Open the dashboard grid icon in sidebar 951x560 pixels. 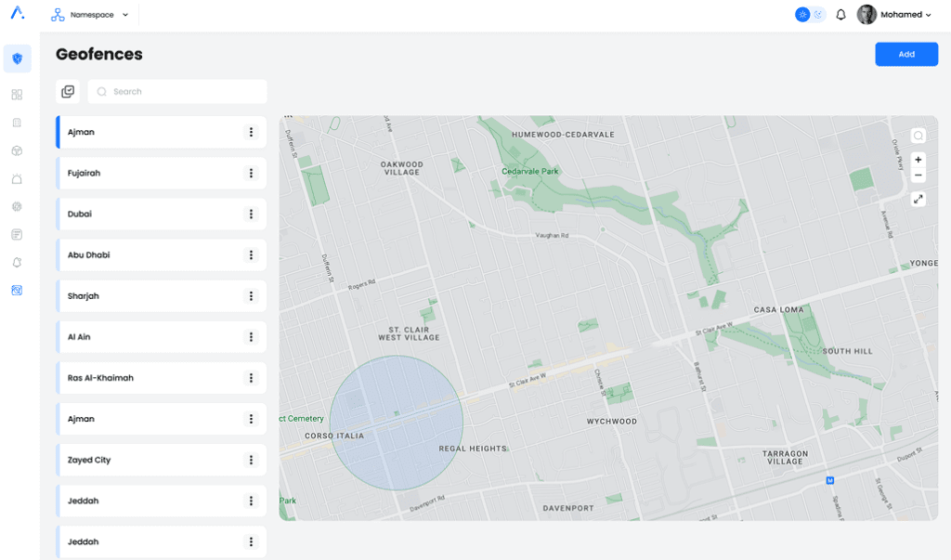click(17, 95)
